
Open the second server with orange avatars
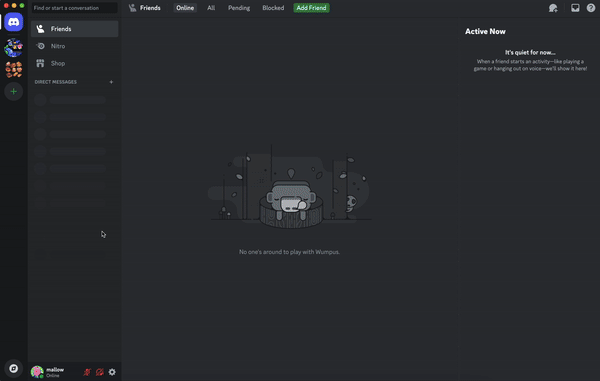[14, 70]
